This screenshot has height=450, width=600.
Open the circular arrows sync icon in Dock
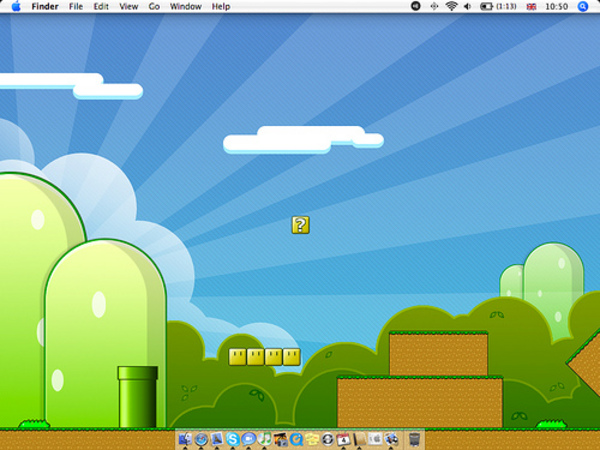click(x=328, y=439)
